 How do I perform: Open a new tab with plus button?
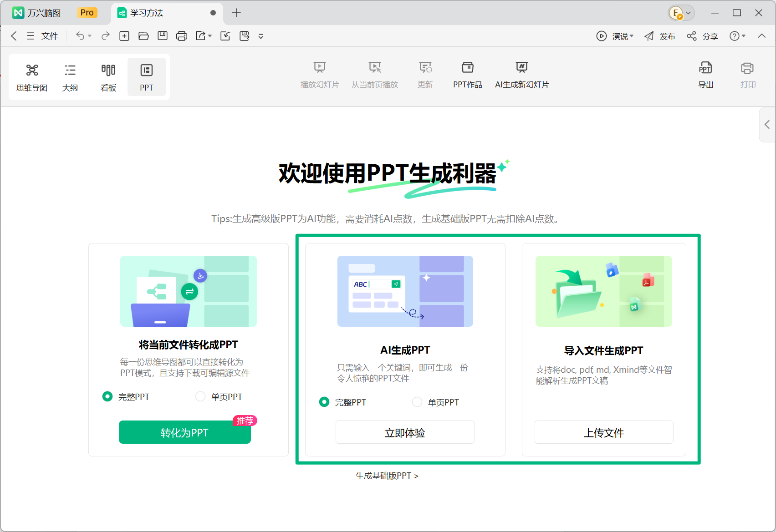pyautogui.click(x=236, y=13)
